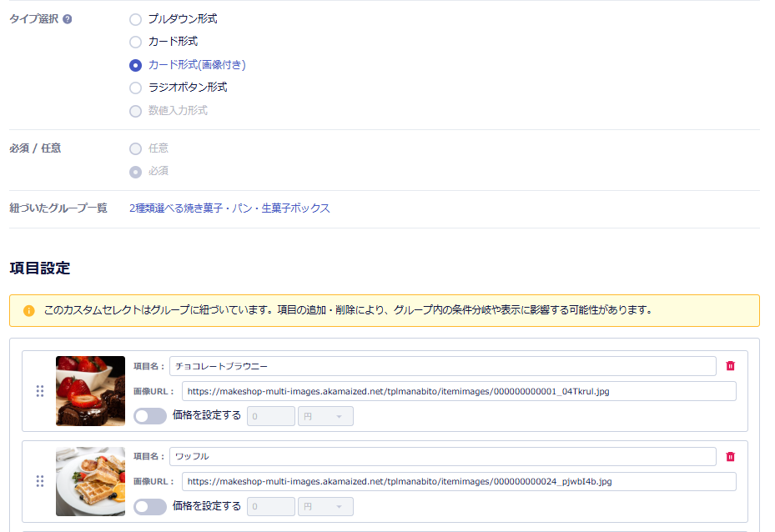This screenshot has width=775, height=532.
Task: Click the ワッフル item name field
Action: click(x=442, y=457)
